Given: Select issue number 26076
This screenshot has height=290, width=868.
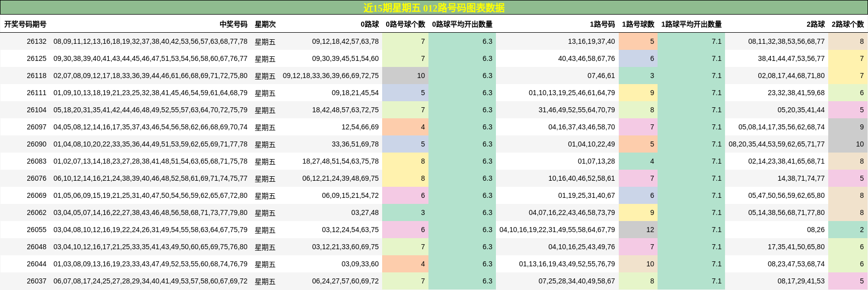Looking at the screenshot, I should click(x=36, y=178).
